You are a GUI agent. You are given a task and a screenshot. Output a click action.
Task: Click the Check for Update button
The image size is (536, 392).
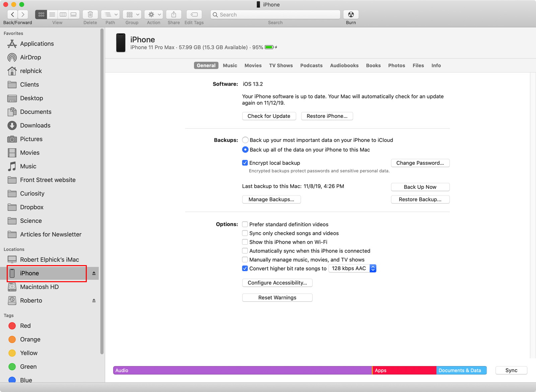point(269,116)
